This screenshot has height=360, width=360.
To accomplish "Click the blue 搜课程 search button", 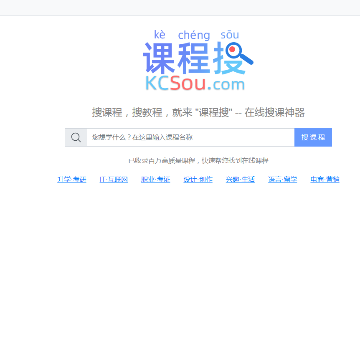I will click(313, 137).
